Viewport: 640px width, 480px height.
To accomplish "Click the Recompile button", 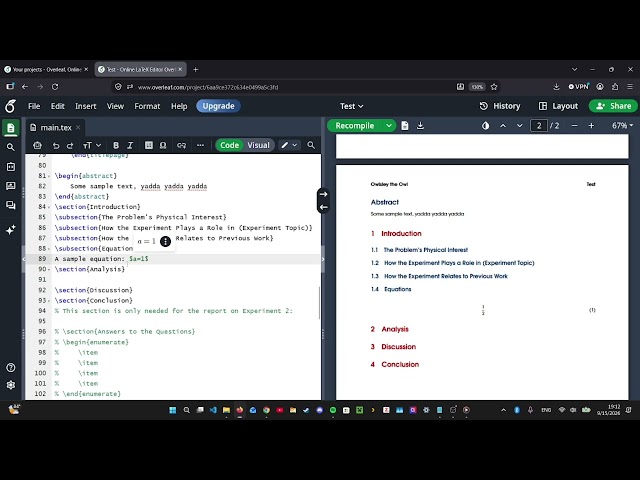I will [x=355, y=126].
